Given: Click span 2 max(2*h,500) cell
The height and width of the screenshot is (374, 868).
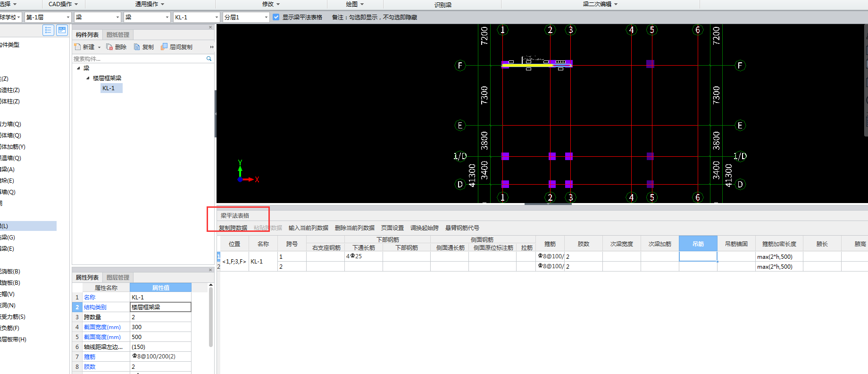Looking at the screenshot, I should coord(779,267).
